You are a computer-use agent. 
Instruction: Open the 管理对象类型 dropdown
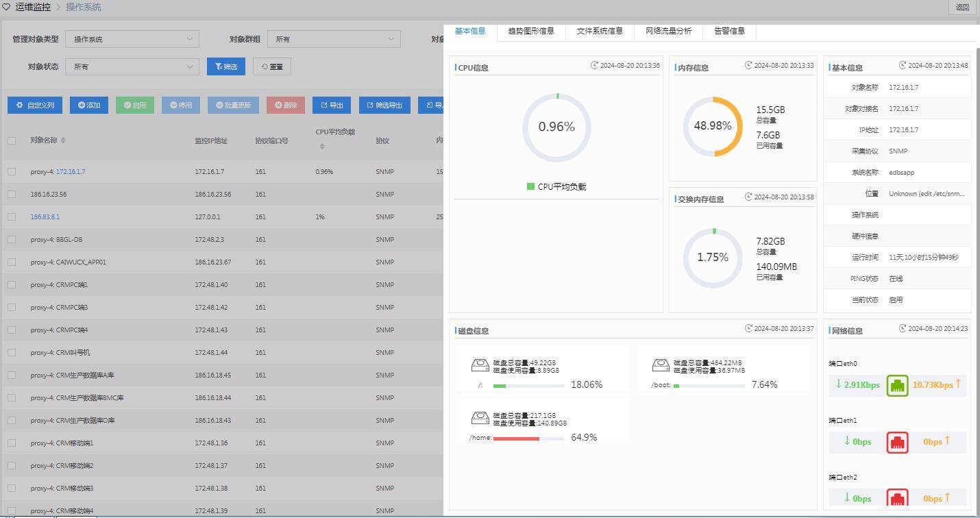click(x=132, y=39)
